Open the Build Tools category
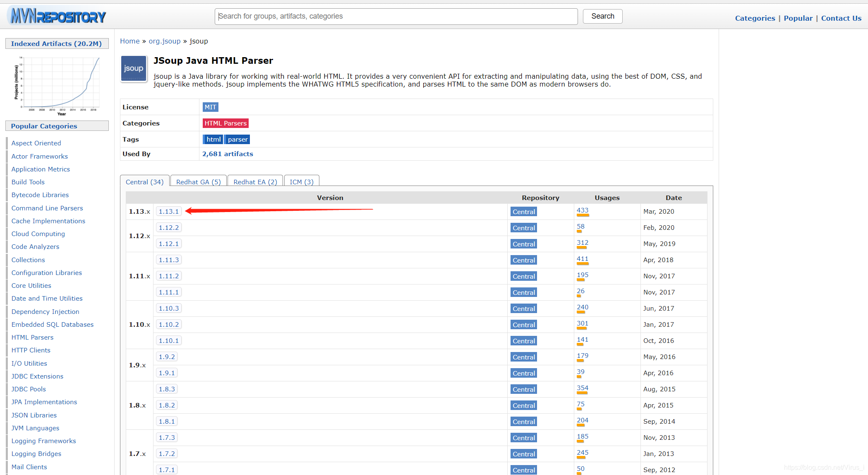 28,182
